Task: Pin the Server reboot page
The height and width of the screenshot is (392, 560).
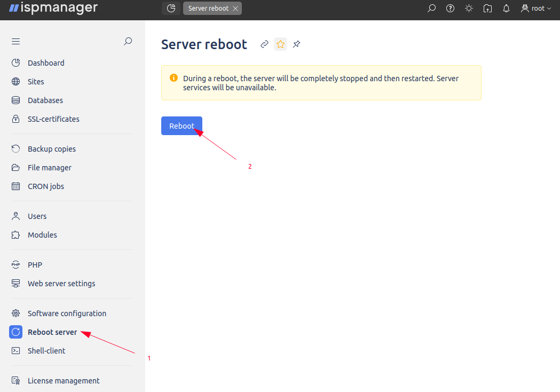Action: click(297, 44)
